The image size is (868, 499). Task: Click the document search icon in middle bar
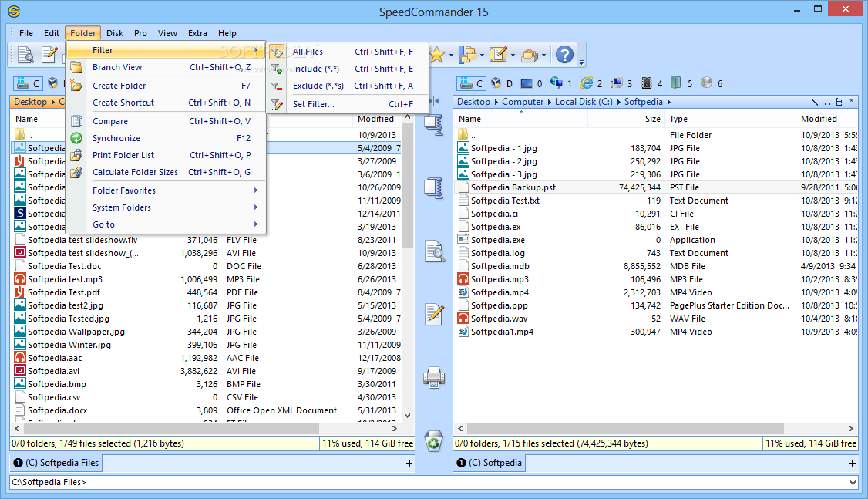(x=435, y=251)
